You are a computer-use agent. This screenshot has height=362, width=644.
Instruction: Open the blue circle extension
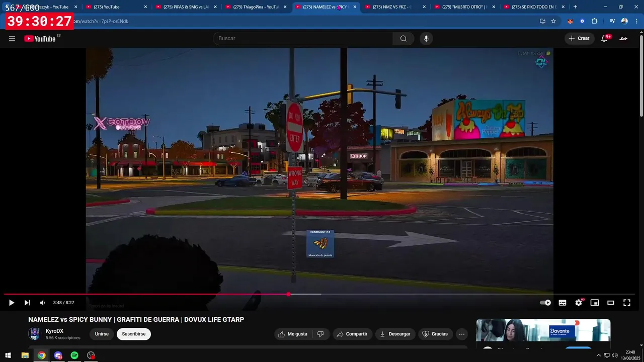(x=582, y=21)
